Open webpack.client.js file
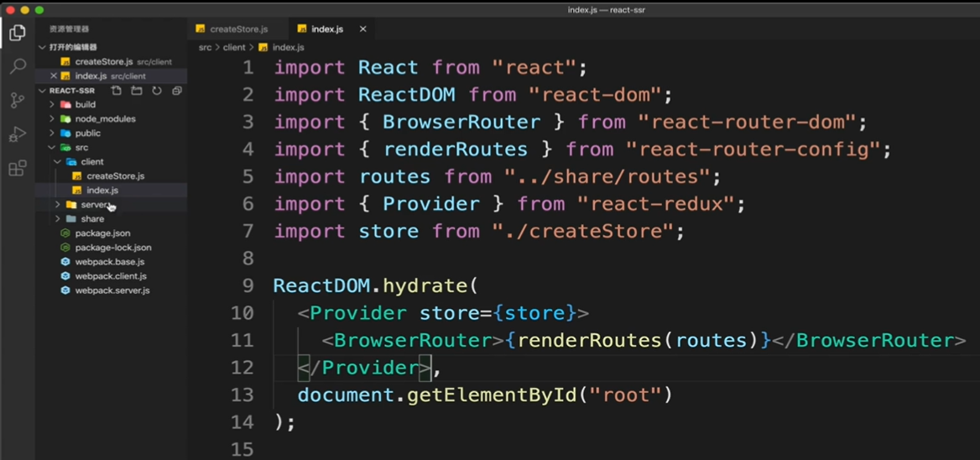The height and width of the screenshot is (460, 980). 111,276
